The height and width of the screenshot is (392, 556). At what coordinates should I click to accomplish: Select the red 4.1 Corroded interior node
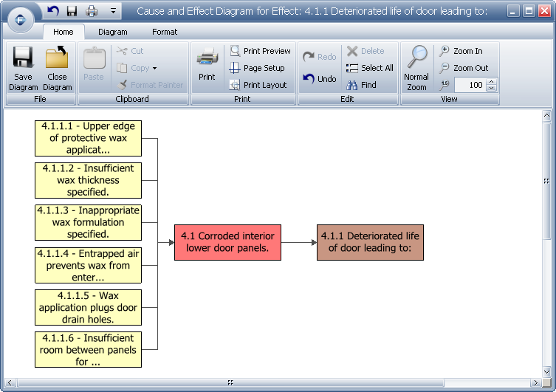(227, 242)
